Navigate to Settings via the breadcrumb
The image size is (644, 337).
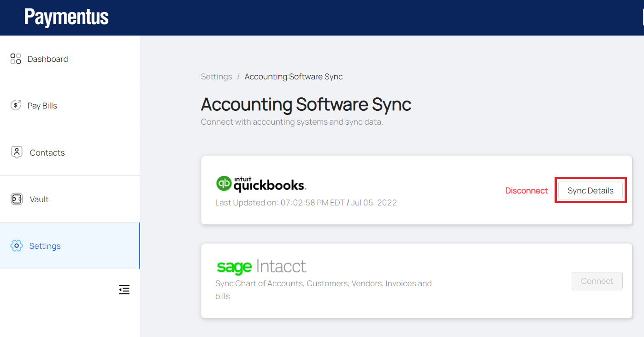216,77
